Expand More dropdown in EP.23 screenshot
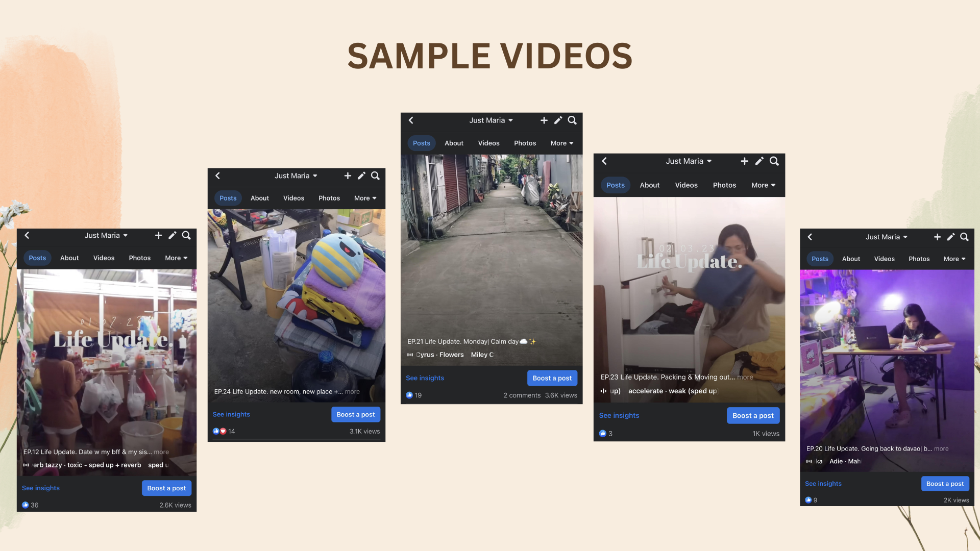Image resolution: width=980 pixels, height=551 pixels. [x=763, y=185]
